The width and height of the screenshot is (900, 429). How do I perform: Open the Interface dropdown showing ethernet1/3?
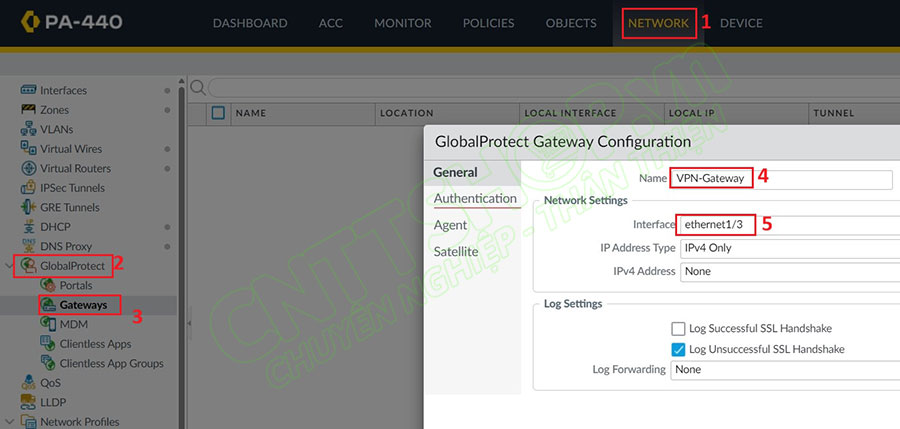[789, 225]
